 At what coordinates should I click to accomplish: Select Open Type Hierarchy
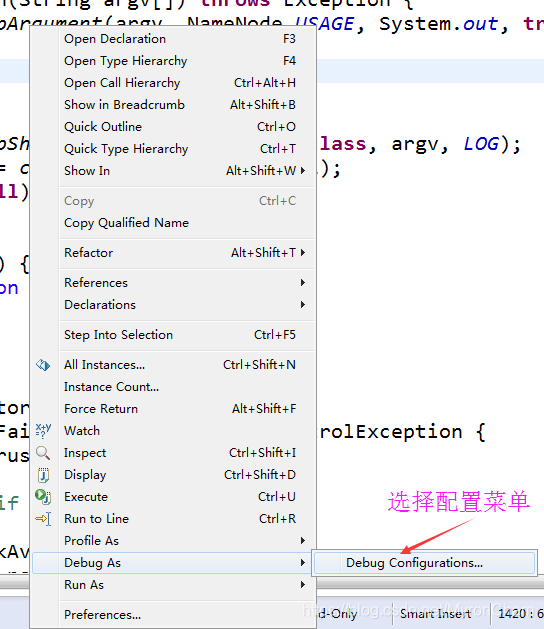coord(173,61)
